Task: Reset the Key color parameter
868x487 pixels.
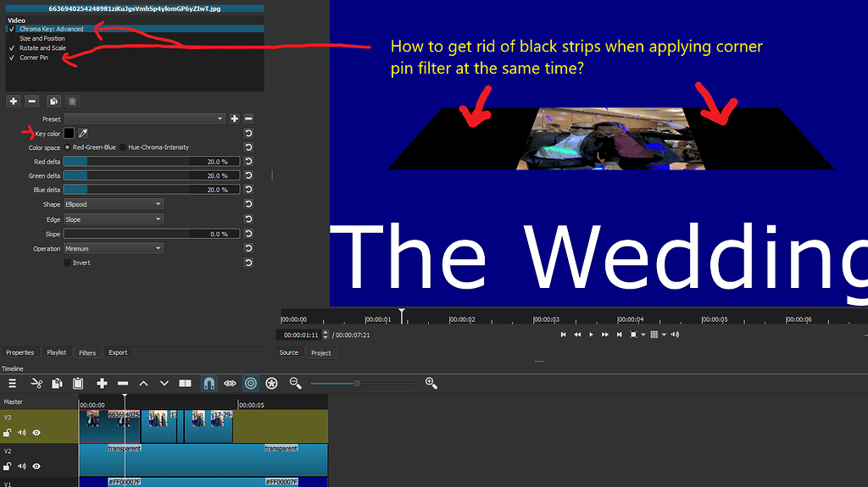Action: coord(248,133)
